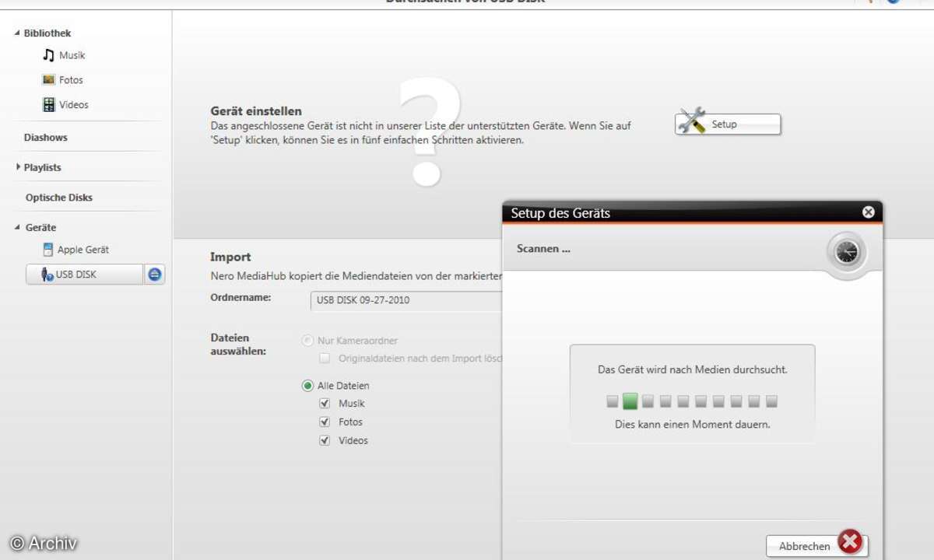
Task: Collapse the Geräte section
Action: click(17, 227)
